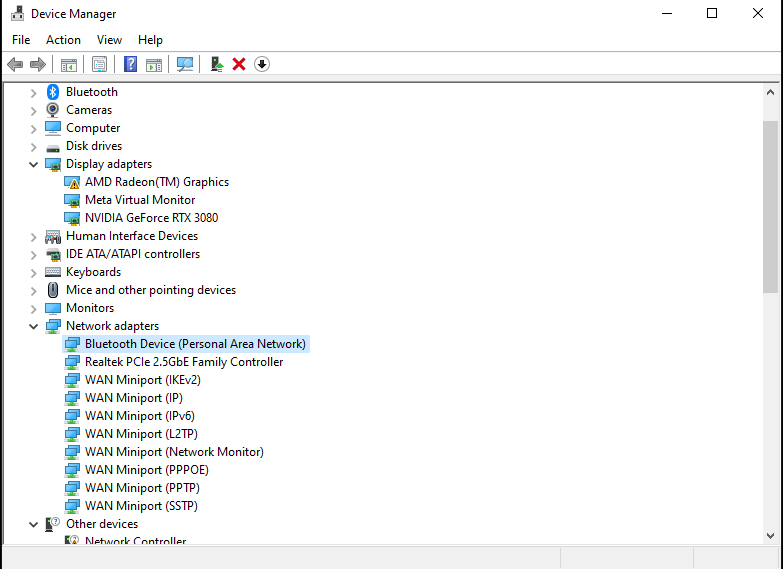Open the Help menu

(150, 40)
